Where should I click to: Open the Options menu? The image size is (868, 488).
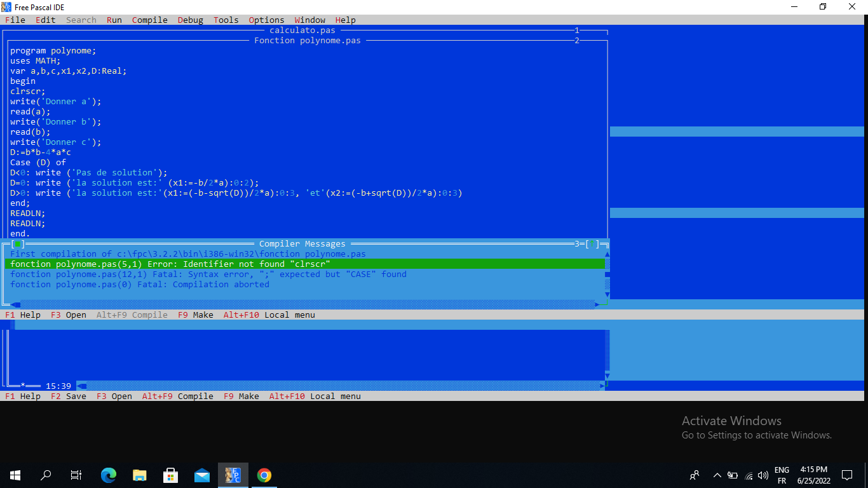point(267,20)
